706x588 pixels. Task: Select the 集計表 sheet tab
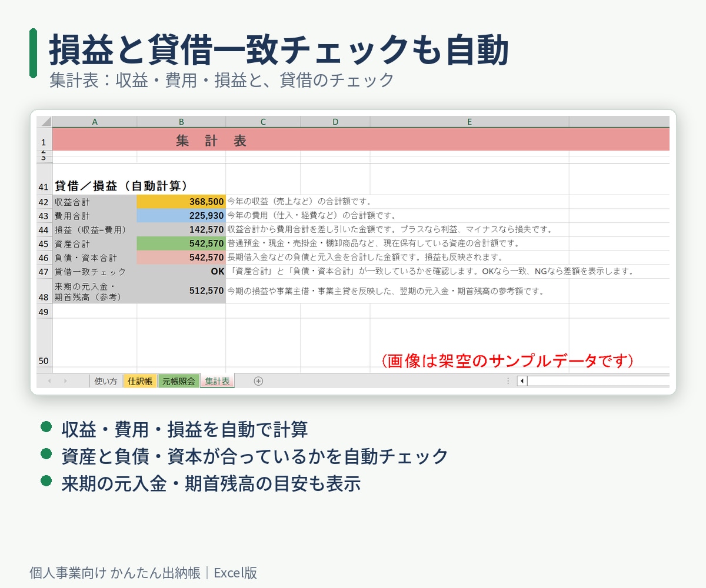(217, 381)
